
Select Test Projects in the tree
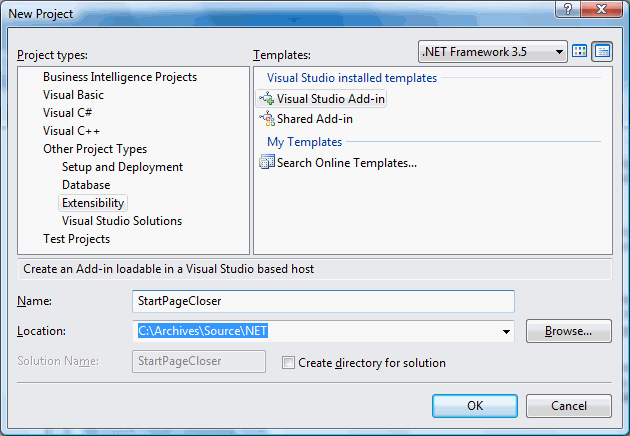click(76, 239)
